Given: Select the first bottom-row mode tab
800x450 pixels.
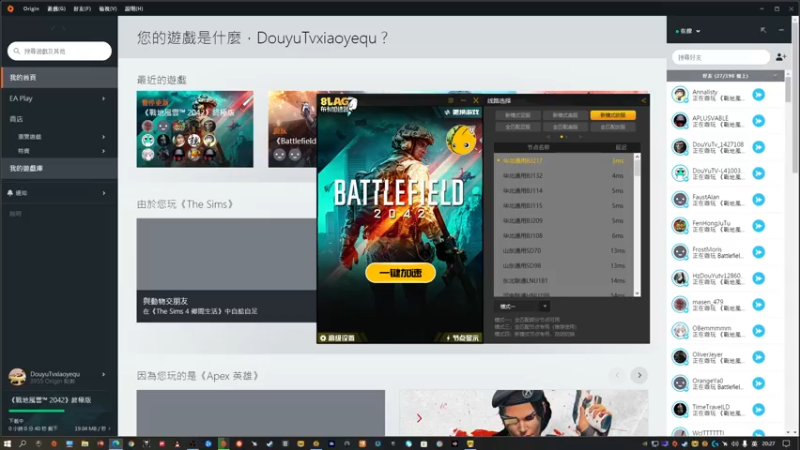Looking at the screenshot, I should point(517,127).
